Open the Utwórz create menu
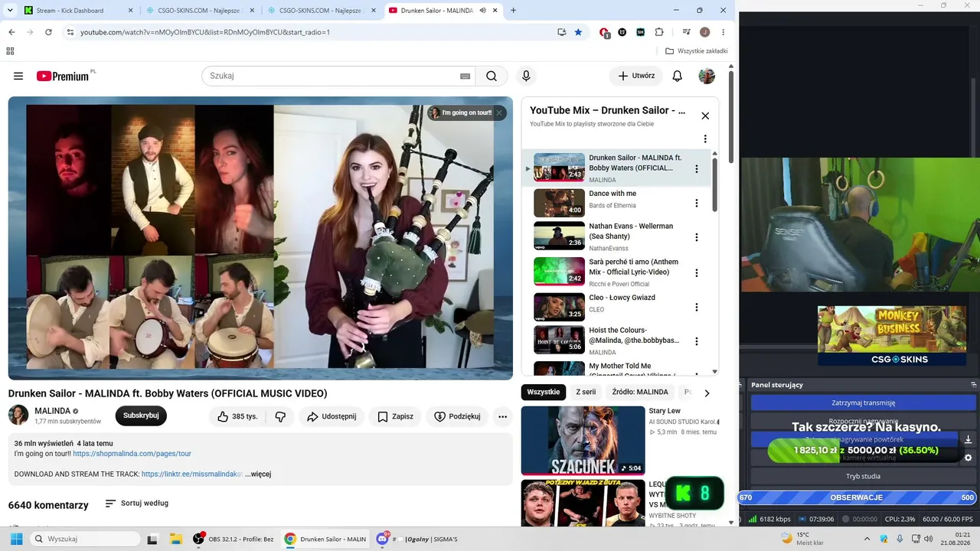Viewport: 980px width, 551px height. 636,76
